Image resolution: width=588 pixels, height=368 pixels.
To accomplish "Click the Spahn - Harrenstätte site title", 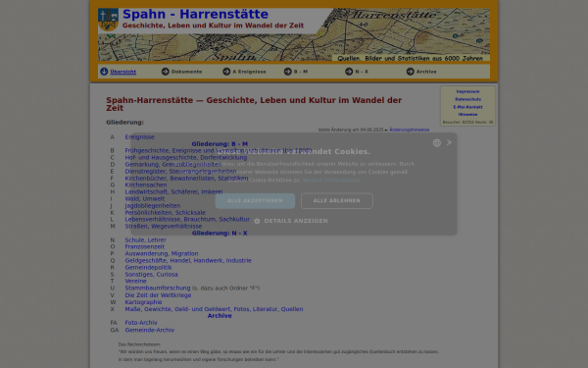I will click(195, 15).
